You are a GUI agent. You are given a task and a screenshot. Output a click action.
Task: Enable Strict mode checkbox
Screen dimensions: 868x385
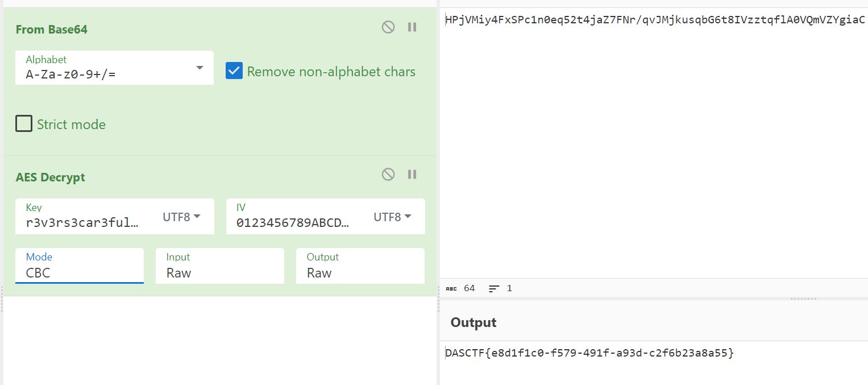(x=24, y=124)
